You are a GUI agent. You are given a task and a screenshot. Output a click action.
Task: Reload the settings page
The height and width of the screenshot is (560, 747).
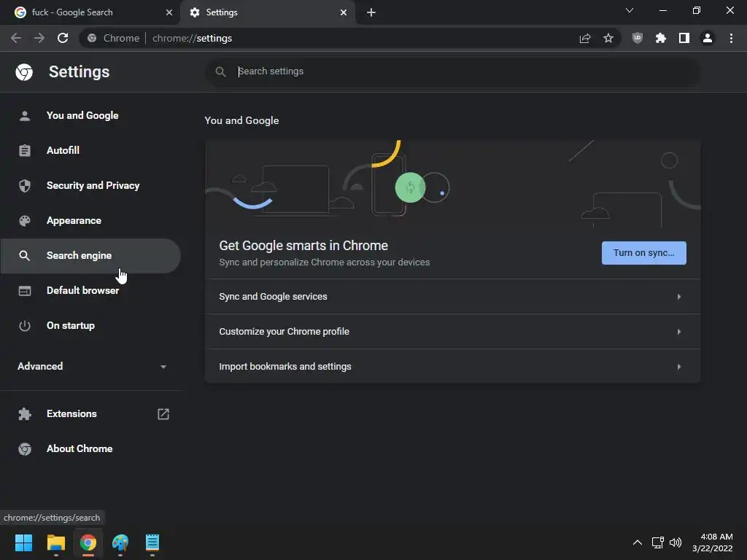pos(63,38)
